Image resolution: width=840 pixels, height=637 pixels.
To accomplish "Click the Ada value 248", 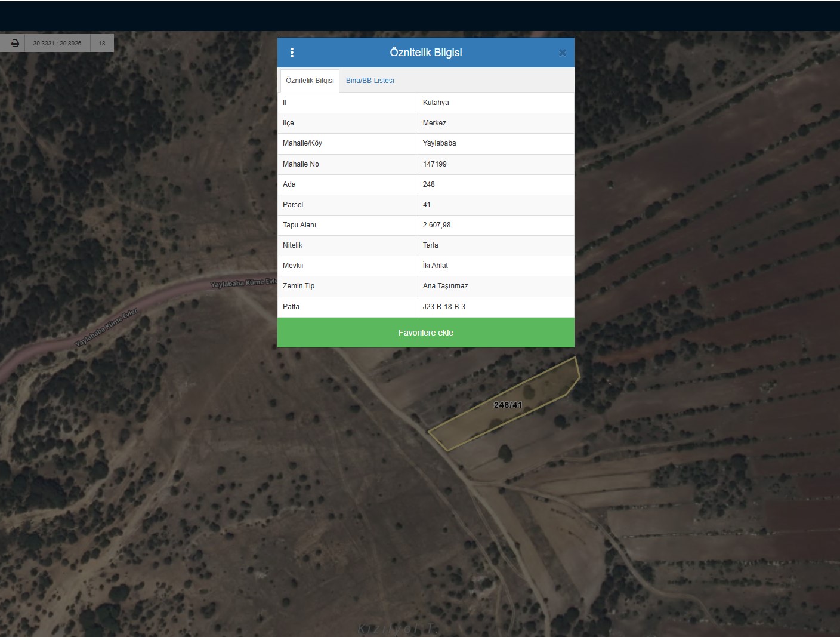I will tap(428, 184).
